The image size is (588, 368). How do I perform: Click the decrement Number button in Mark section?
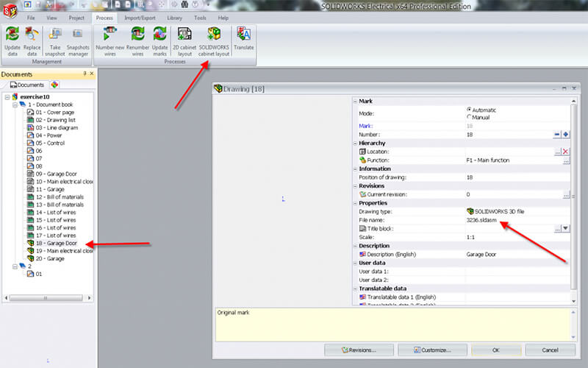(557, 135)
